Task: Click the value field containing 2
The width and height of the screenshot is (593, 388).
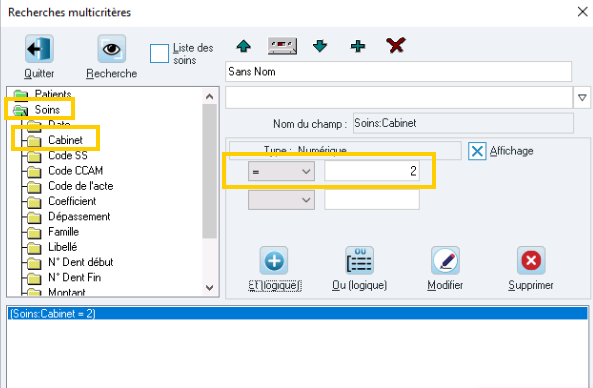Action: (x=372, y=171)
